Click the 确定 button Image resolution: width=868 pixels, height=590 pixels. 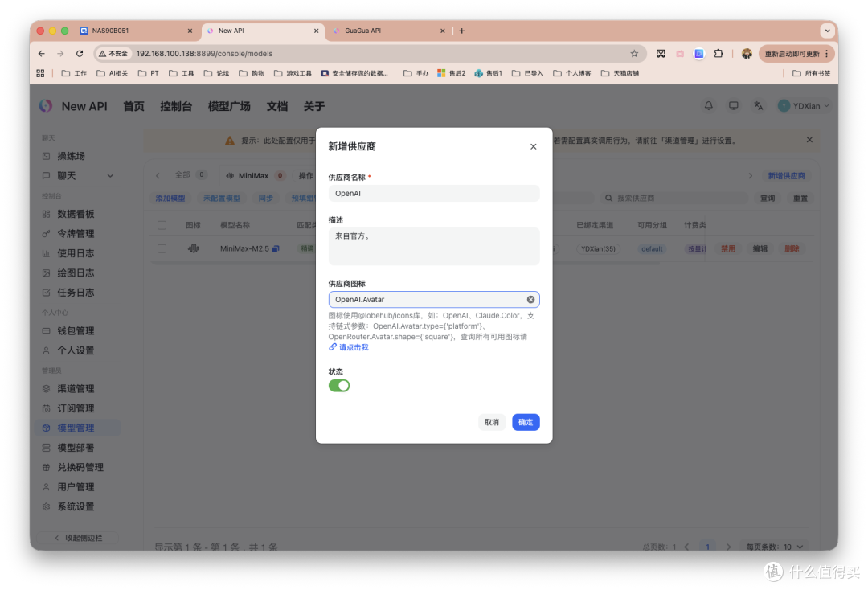pos(526,422)
